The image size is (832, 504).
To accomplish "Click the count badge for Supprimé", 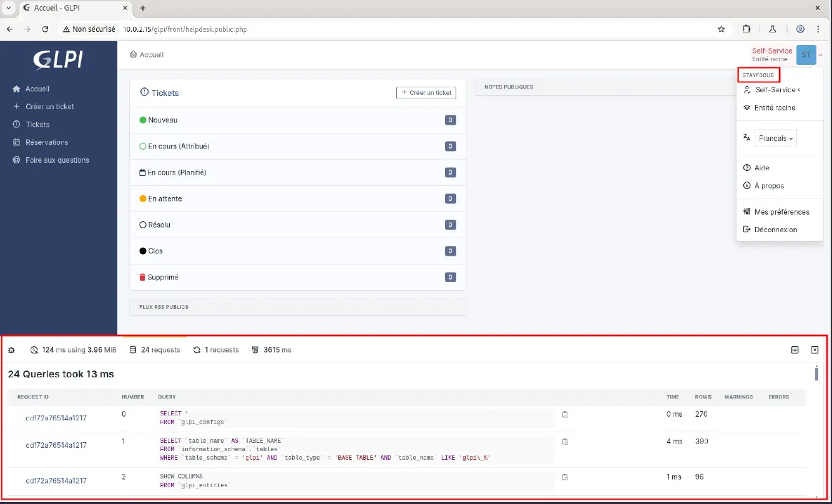I will tap(450, 277).
